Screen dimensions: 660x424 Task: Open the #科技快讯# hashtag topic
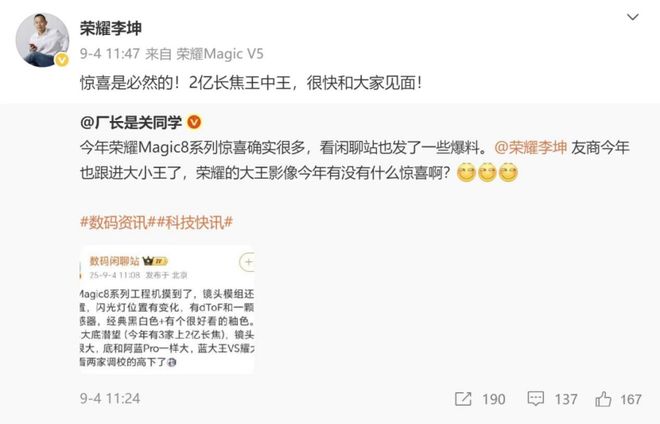pyautogui.click(x=194, y=222)
